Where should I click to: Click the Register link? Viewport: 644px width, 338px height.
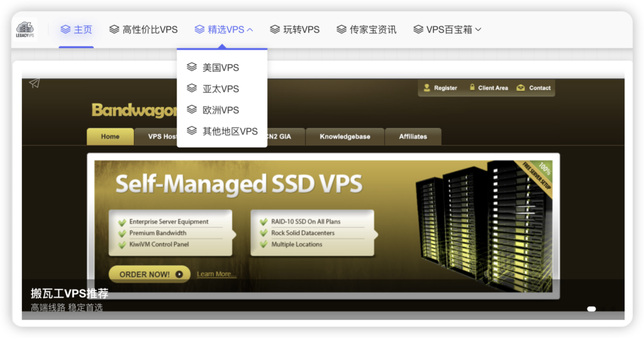point(445,88)
